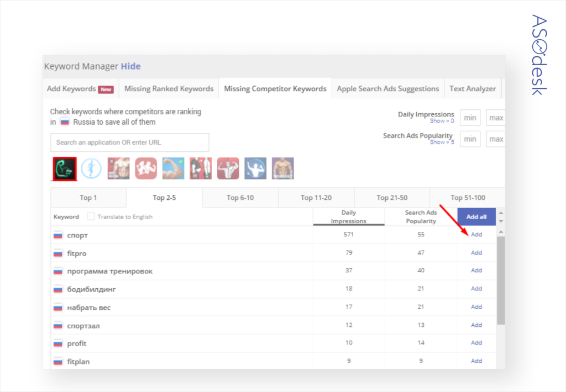Screen dimensions: 566x392
Task: Click the Russia flag in the description text
Action: click(x=65, y=122)
